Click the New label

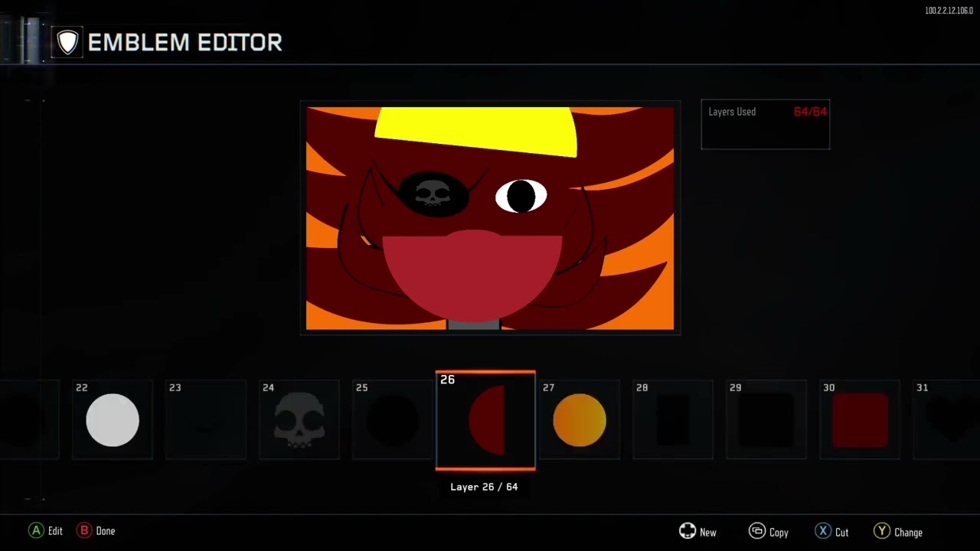point(708,533)
